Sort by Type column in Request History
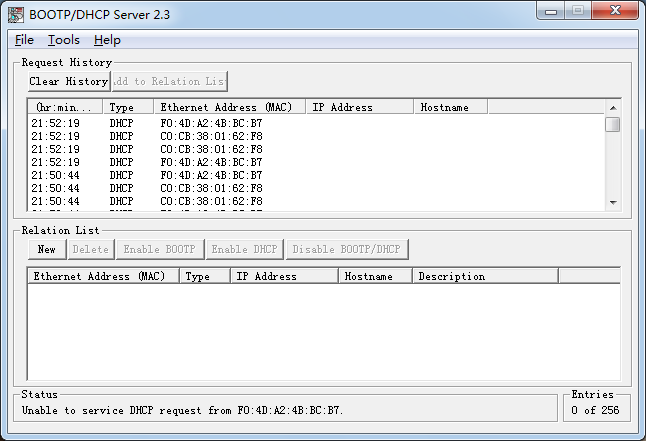The width and height of the screenshot is (646, 441). 127,107
